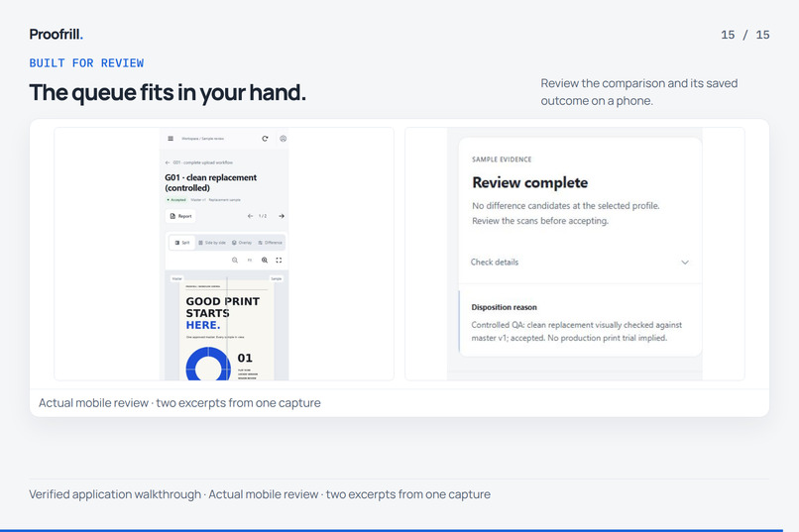Click the GOOD PRINT STARTS HERE poster thumbnail
799x532 pixels.
[x=227, y=331]
